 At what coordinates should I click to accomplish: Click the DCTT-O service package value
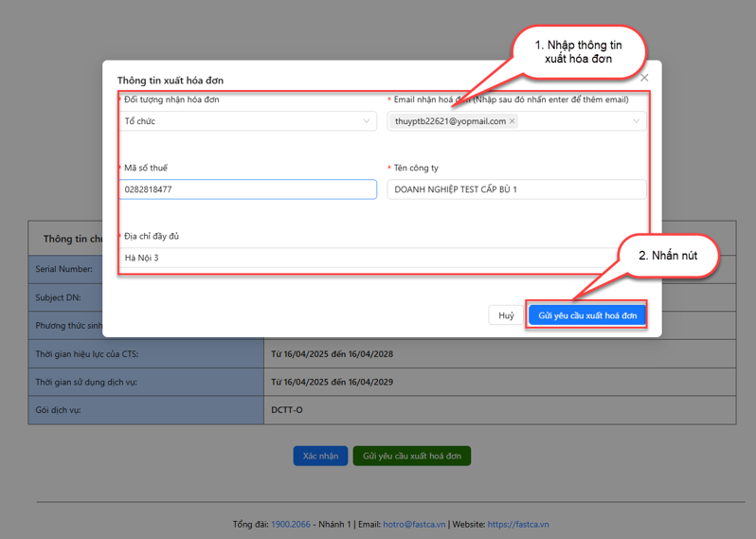[287, 410]
